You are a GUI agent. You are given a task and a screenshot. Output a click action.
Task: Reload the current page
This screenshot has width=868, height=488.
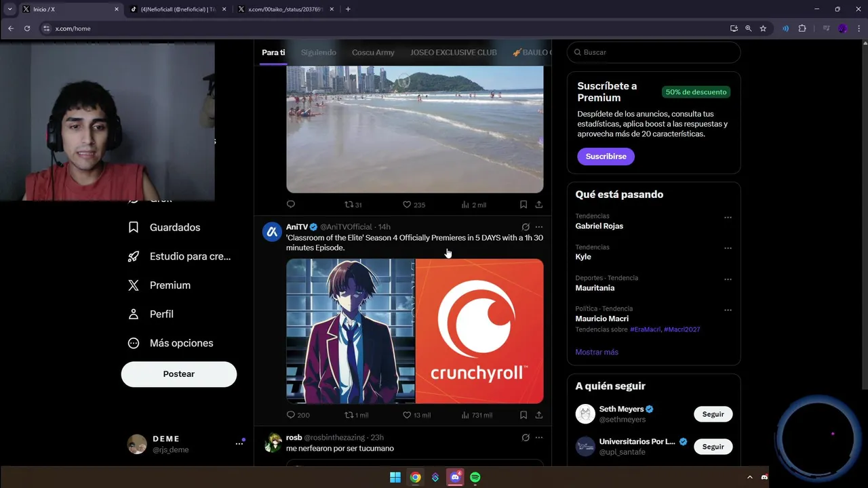(27, 28)
